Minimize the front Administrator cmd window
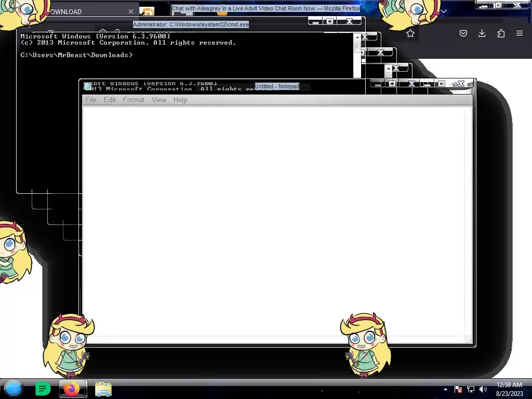Viewport: 532px width, 399px height. pos(315,21)
